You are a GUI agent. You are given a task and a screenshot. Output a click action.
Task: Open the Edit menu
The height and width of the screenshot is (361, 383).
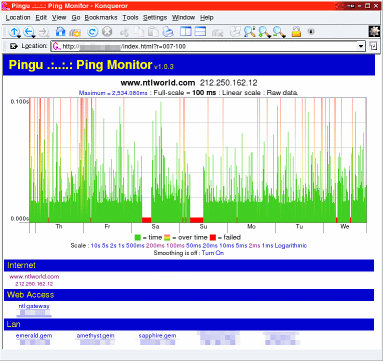point(41,18)
